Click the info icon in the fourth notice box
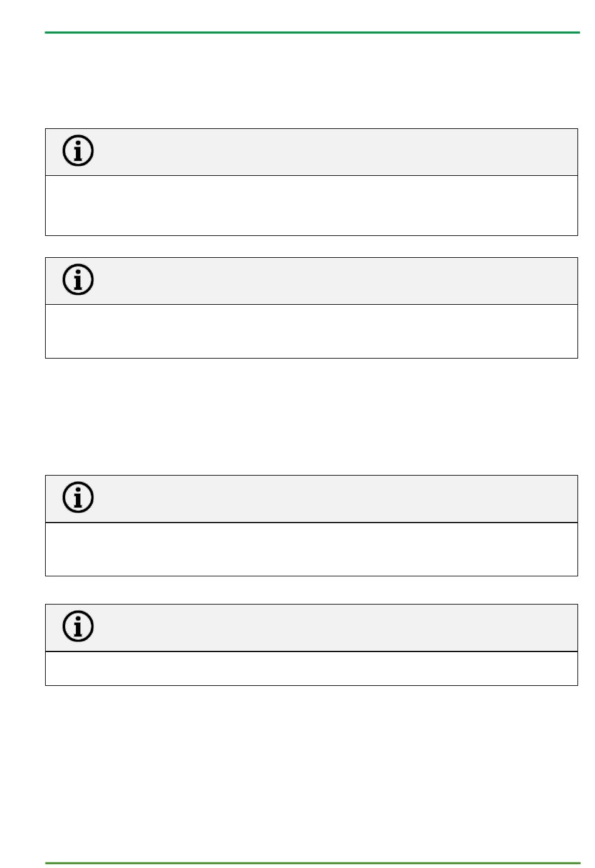This screenshot has width=595, height=868. click(x=78, y=626)
